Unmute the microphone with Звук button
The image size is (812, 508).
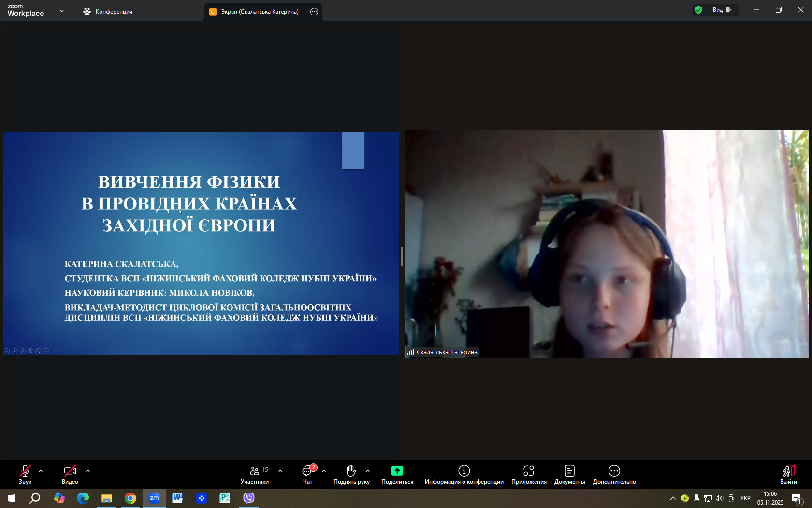point(25,474)
